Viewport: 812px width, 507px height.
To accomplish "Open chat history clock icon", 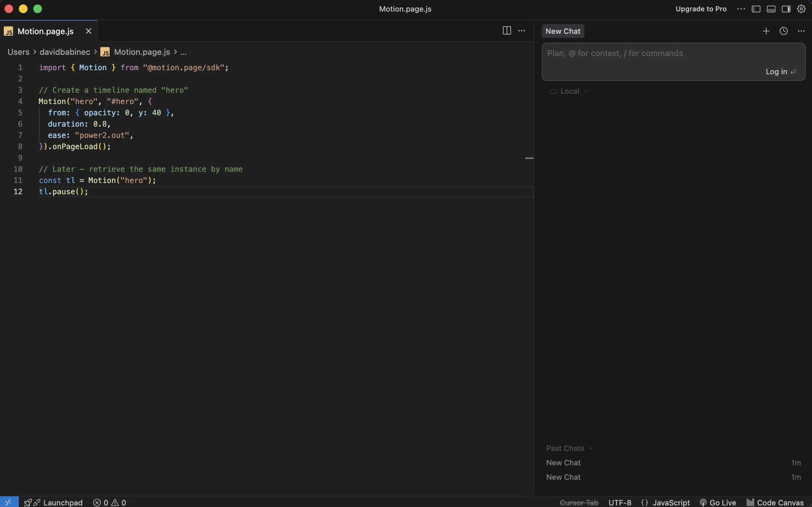I will click(783, 31).
